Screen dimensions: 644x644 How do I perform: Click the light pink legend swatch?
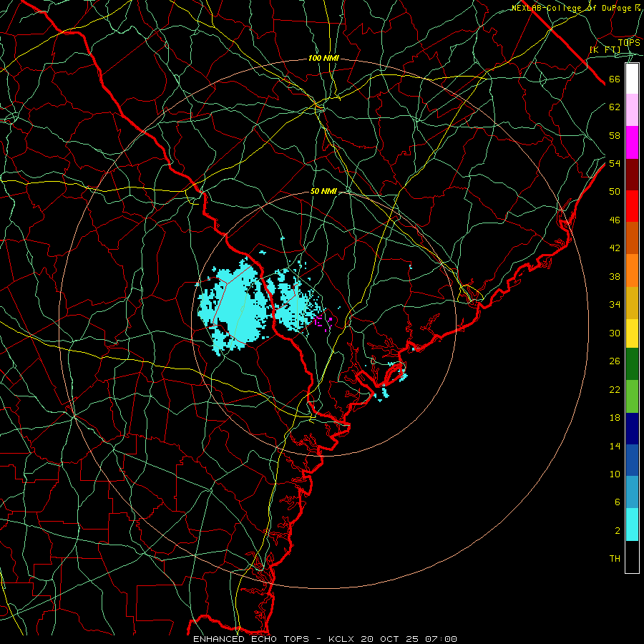tap(632, 110)
